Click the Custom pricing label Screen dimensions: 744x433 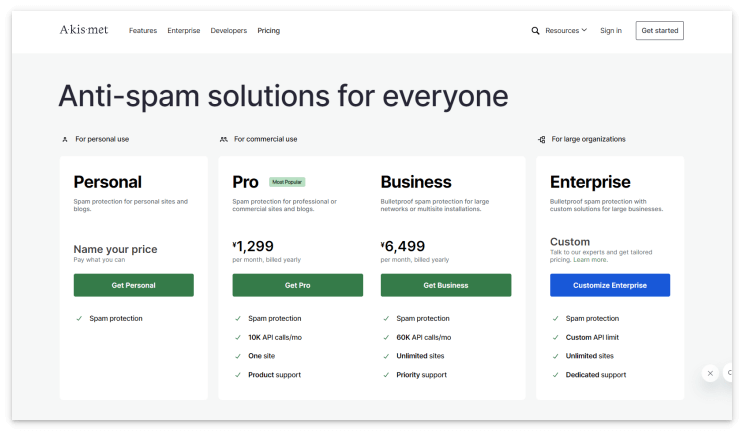(570, 242)
